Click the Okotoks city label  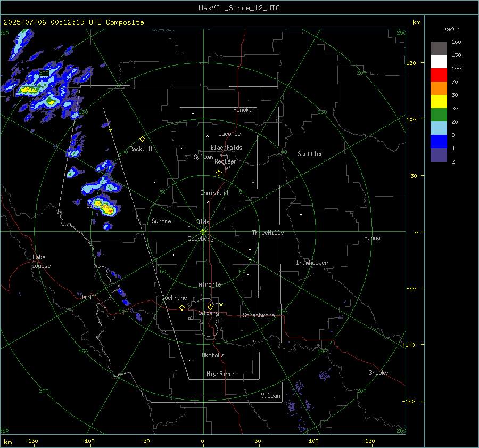[213, 355]
